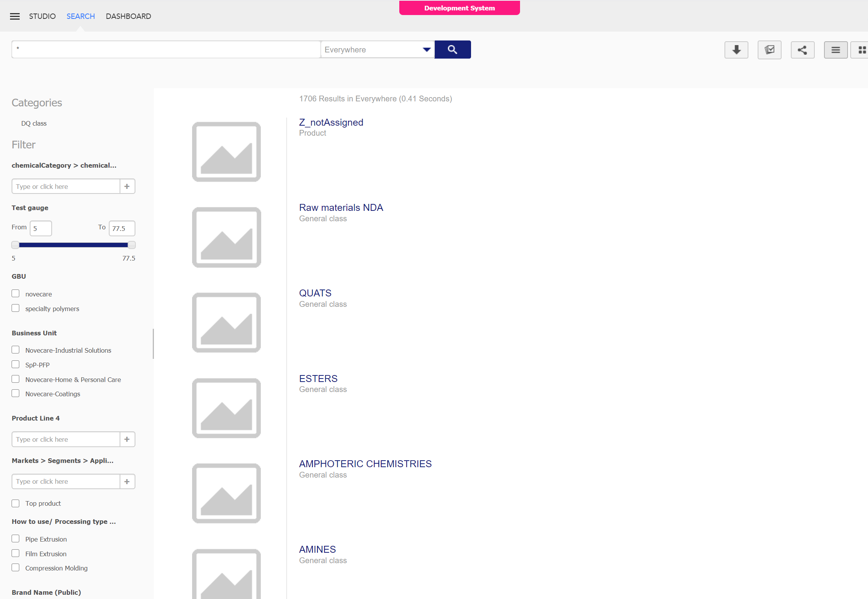This screenshot has width=868, height=599.
Task: Open the AMPHOTERIC CHEMISTRIES result
Action: pos(365,464)
